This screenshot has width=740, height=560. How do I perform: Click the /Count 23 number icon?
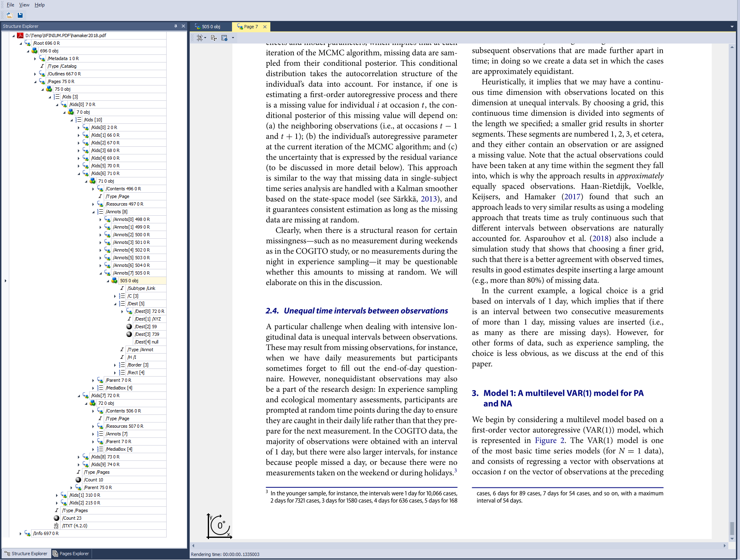[56, 518]
